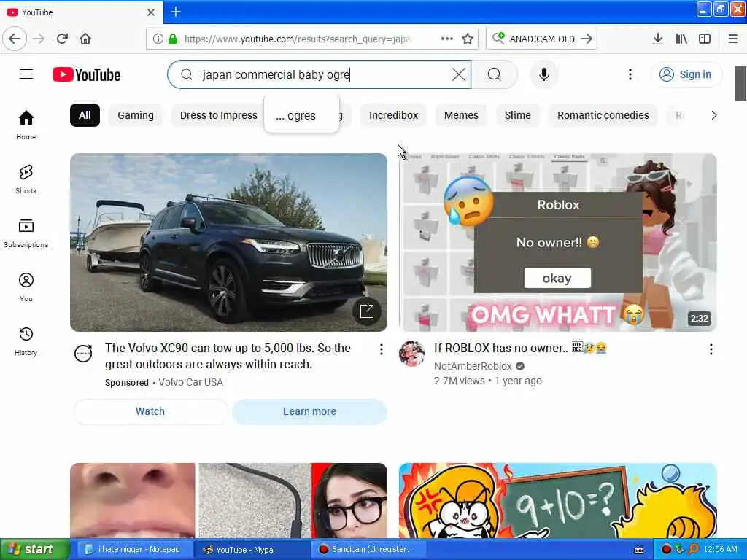Open the Volvo XC90 video thumbnail
Image resolution: width=747 pixels, height=560 pixels.
point(228,242)
